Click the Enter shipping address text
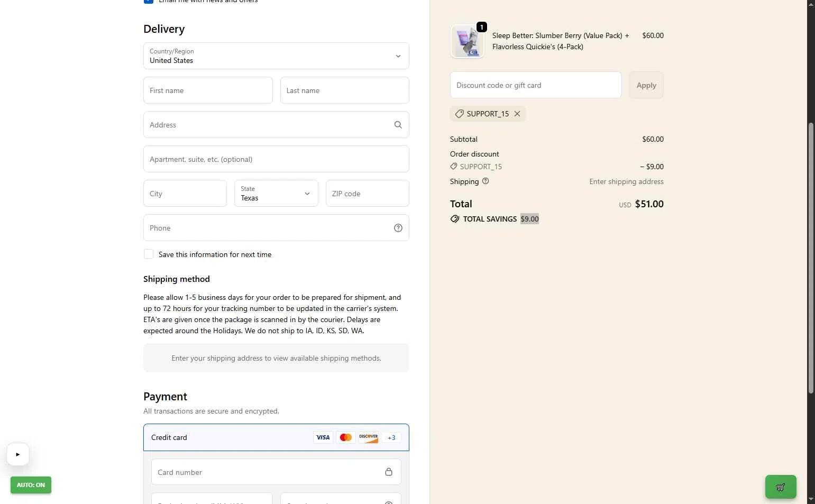 (626, 181)
